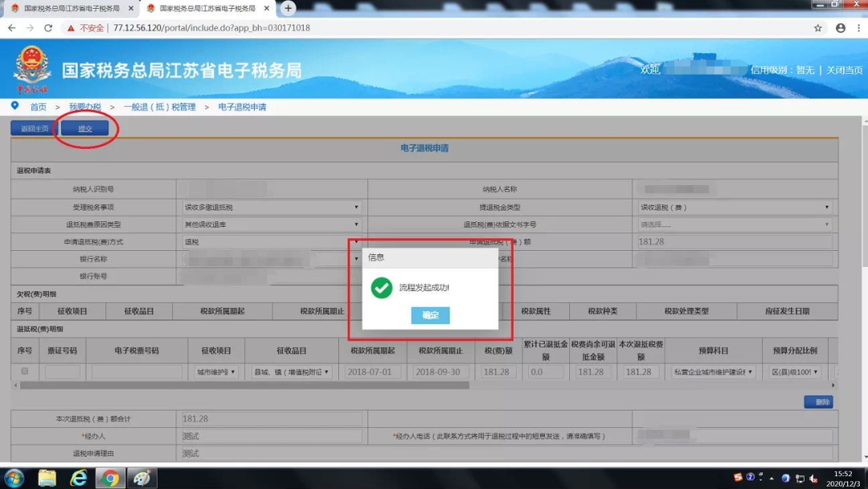
Task: Open the 征收品目 dropdown showing 县城、镇
Action: coord(292,372)
